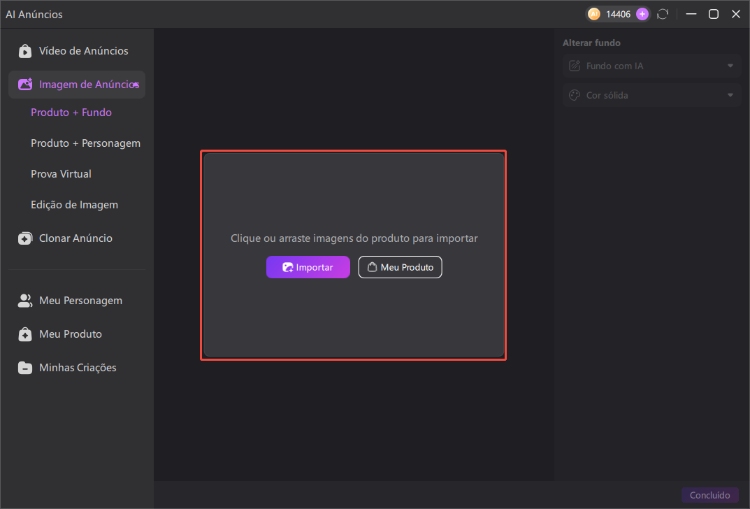Collapse the Imagem de Anúncios submenu arrow

tap(136, 85)
